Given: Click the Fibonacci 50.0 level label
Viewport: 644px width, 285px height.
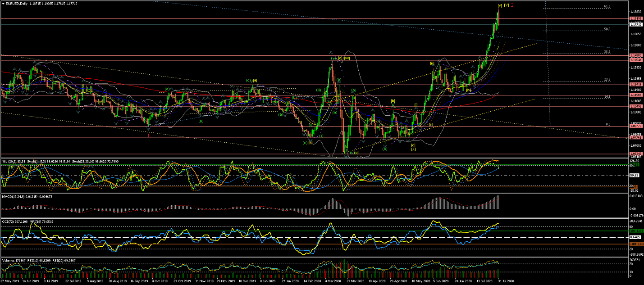Looking at the screenshot, I should point(607,29).
